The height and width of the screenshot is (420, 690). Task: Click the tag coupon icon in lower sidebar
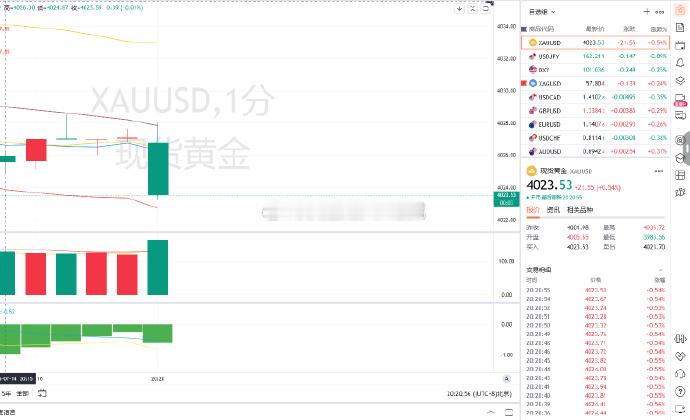[x=680, y=356]
